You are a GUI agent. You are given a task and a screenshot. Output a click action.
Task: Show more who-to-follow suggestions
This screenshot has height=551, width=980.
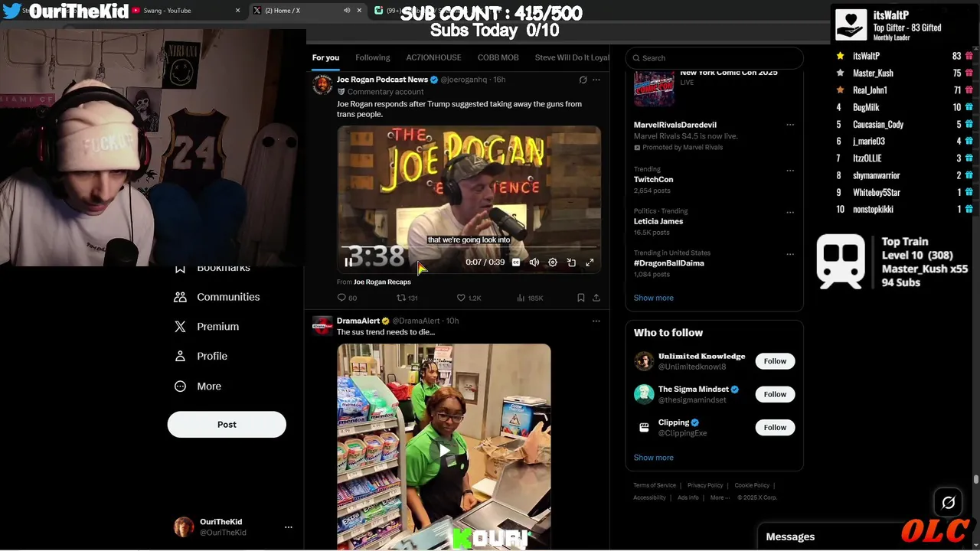(653, 458)
